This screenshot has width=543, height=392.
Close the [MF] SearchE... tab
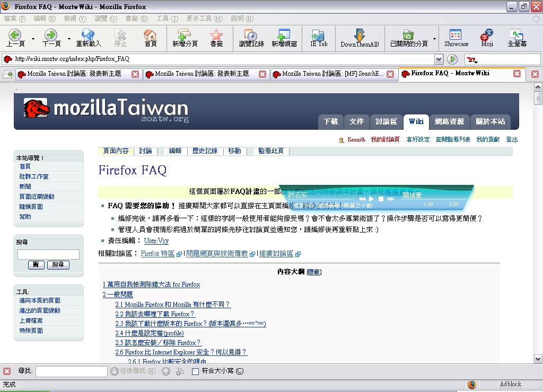(x=390, y=74)
